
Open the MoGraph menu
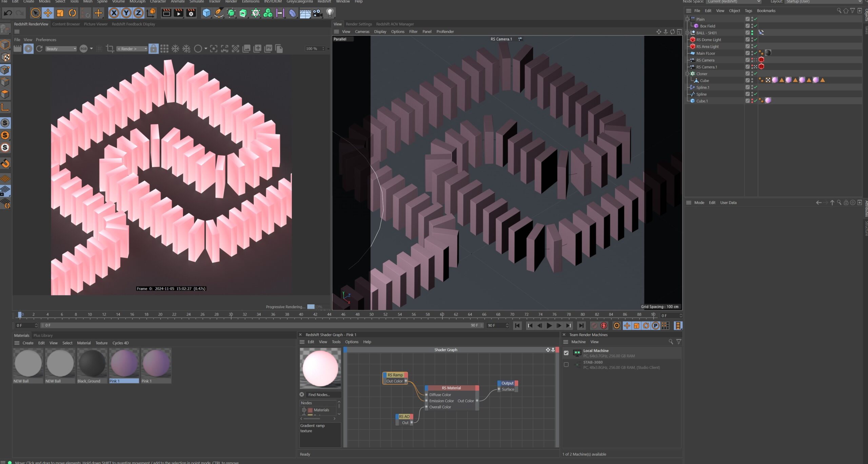point(137,2)
